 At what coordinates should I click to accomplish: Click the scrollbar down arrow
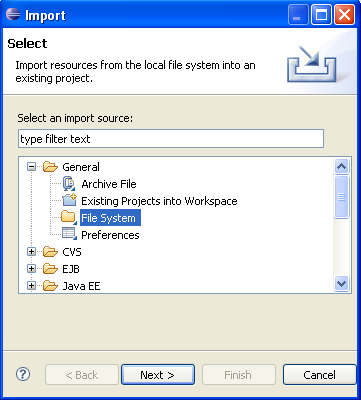click(x=342, y=284)
